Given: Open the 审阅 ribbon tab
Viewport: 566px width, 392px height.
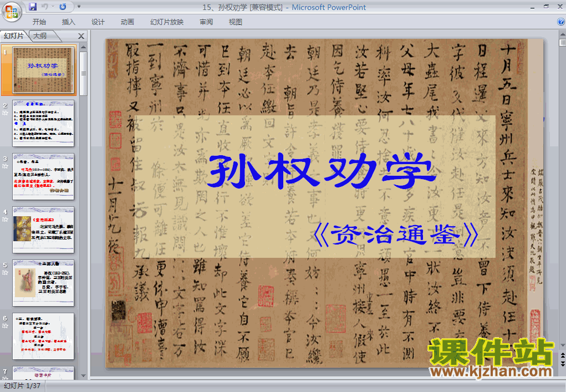Looking at the screenshot, I should [206, 22].
